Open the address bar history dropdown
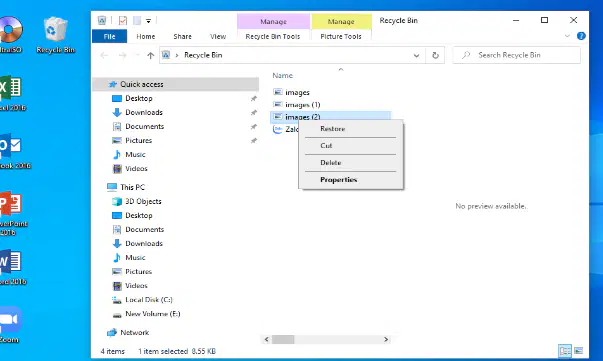603x361 pixels. click(x=416, y=55)
